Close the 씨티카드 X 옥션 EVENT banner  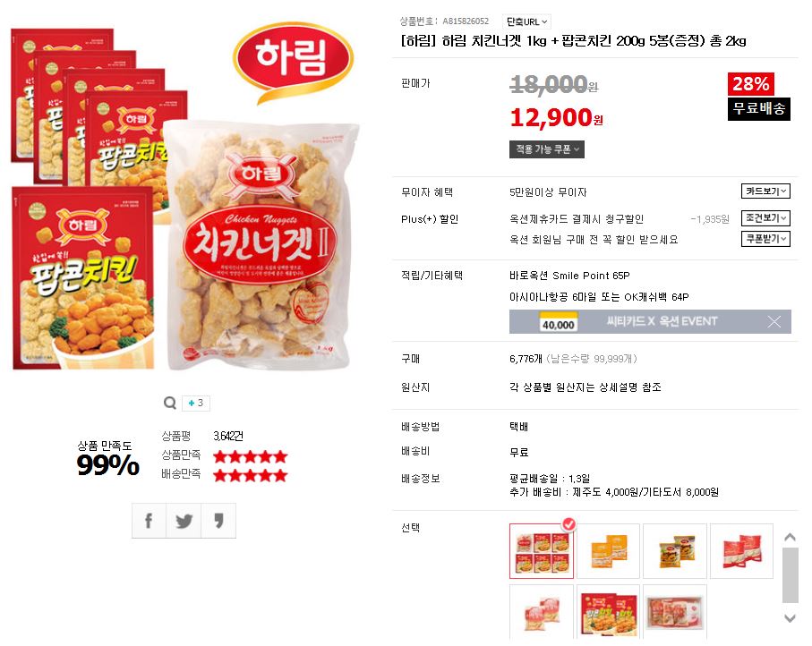tap(774, 322)
